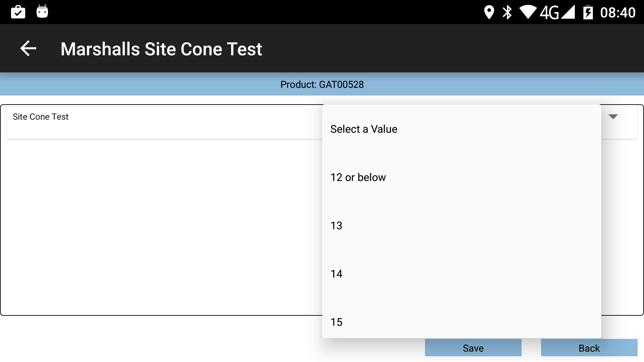Tap the 08:40 clock in the status bar

pos(618,13)
